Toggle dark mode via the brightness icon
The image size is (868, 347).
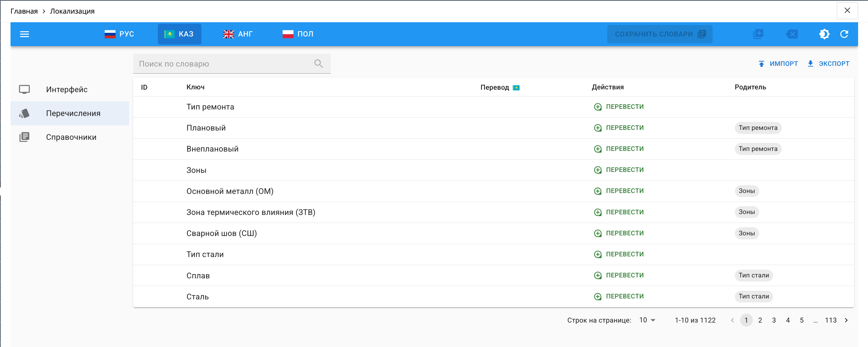click(824, 34)
